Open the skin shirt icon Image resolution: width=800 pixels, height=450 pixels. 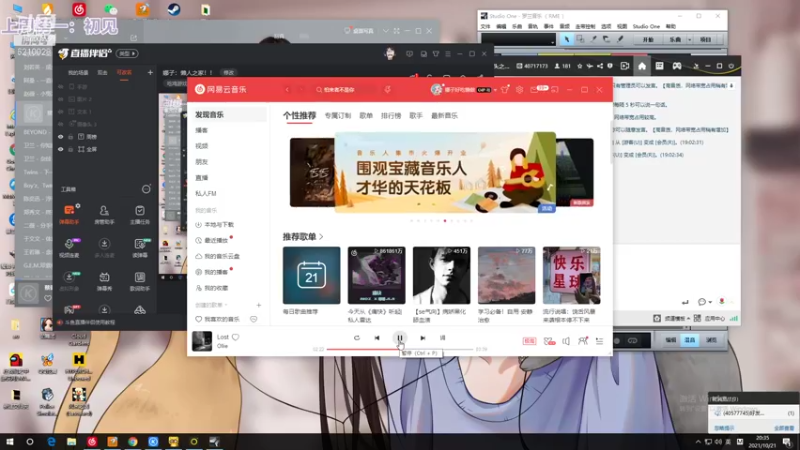click(505, 89)
